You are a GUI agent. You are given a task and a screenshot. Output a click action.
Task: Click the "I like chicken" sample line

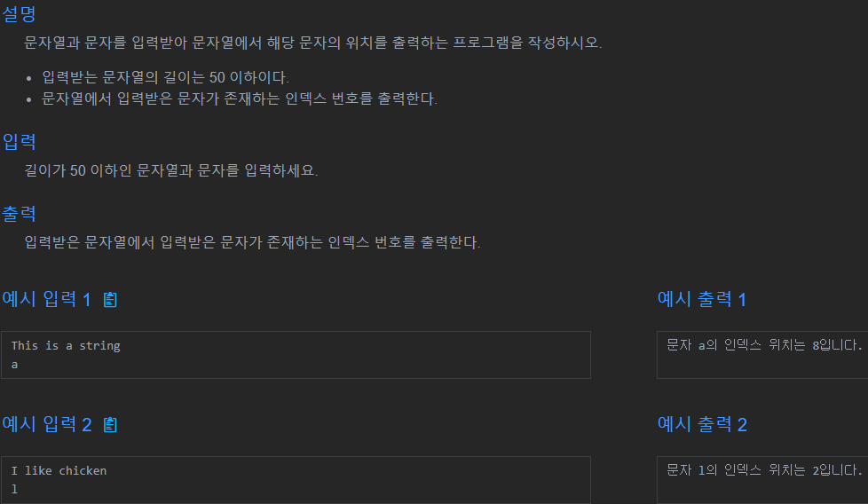[x=59, y=471]
